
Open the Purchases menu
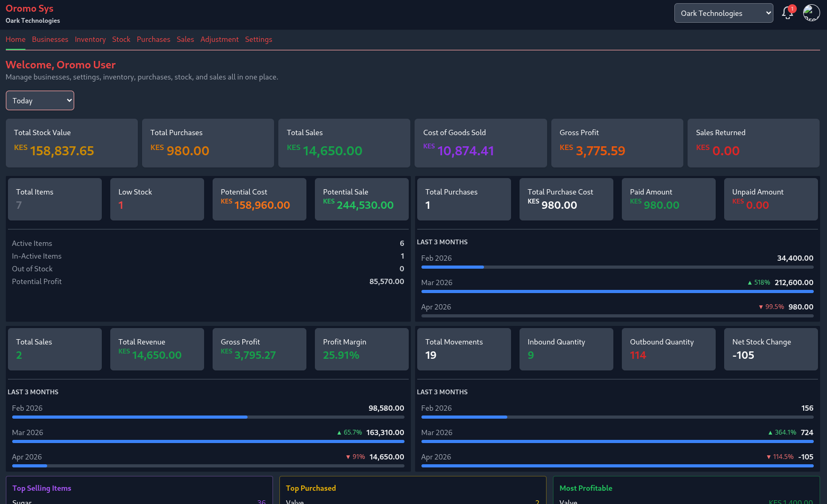[153, 39]
